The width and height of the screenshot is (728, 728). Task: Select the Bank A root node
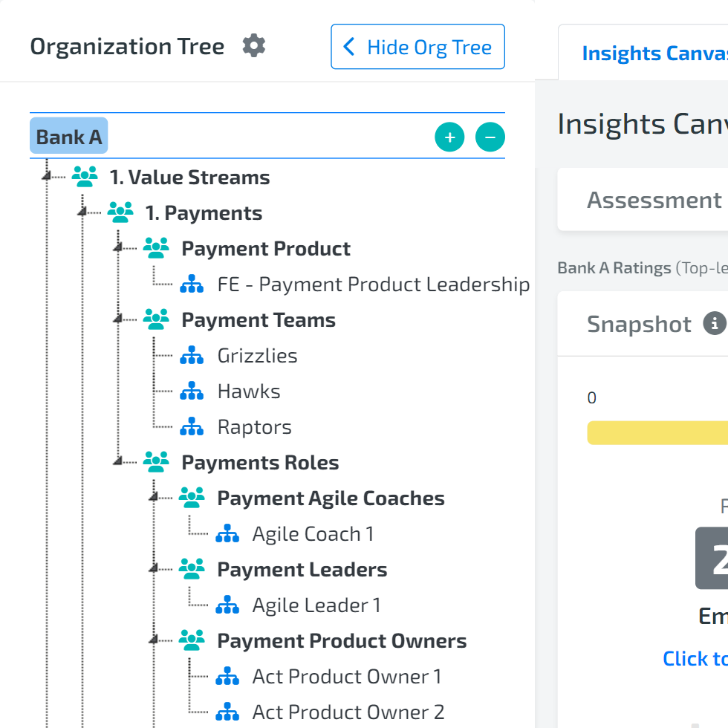click(68, 137)
